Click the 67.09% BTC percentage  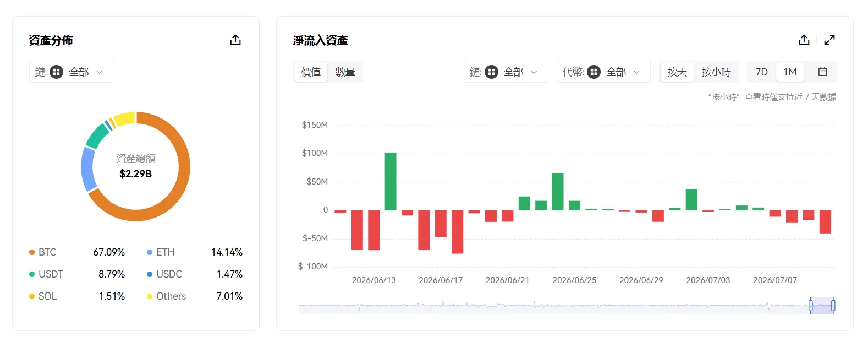click(x=109, y=252)
